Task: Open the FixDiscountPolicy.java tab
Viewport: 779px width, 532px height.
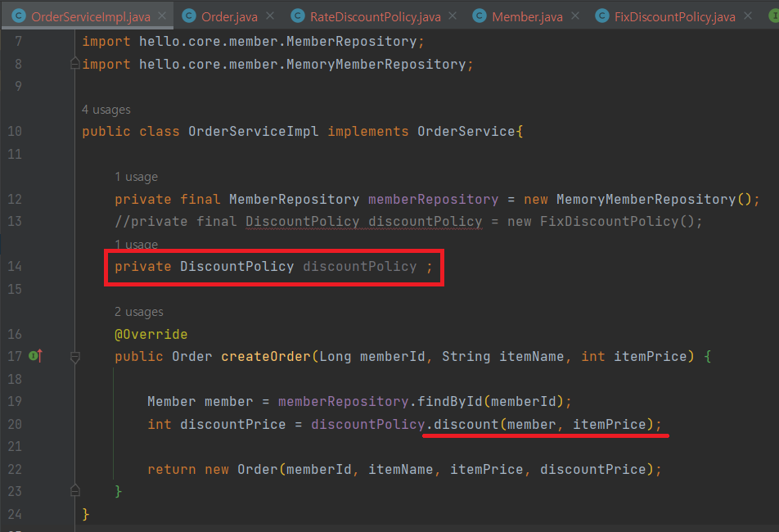Action: (674, 17)
